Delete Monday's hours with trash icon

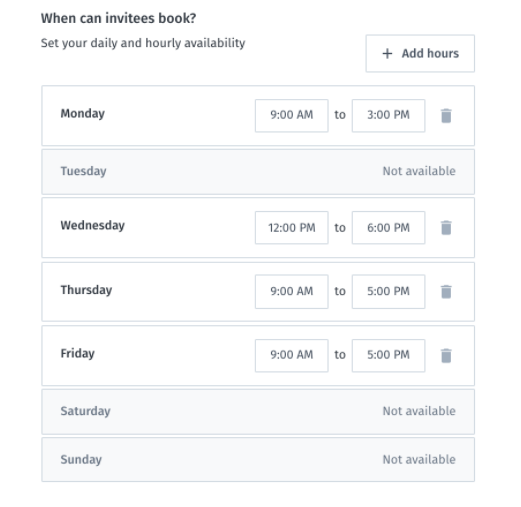[x=446, y=116]
